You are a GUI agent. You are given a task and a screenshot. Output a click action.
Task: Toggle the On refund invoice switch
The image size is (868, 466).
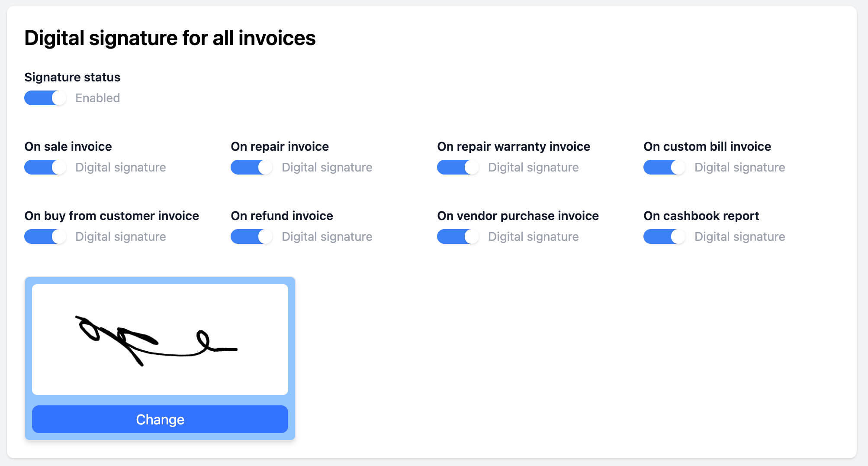251,236
